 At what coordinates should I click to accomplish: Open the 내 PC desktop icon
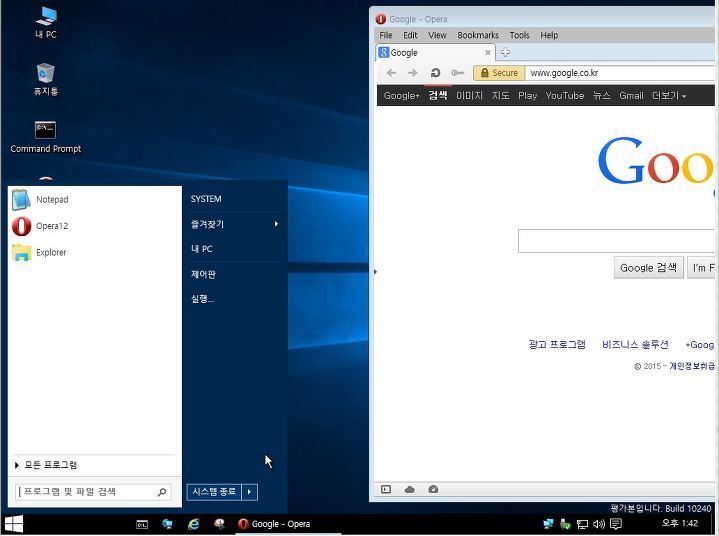[x=46, y=22]
